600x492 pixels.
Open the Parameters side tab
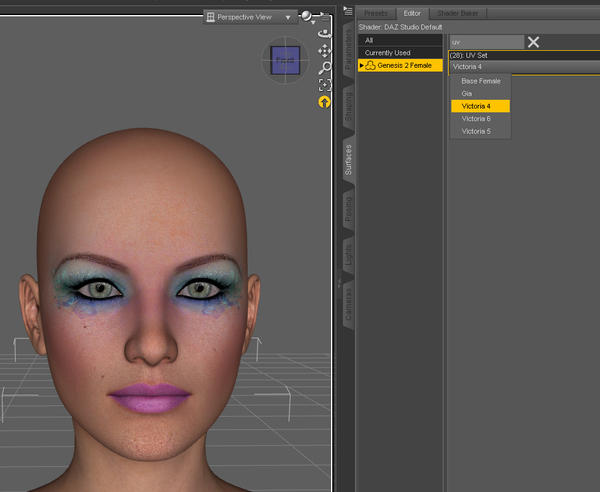click(x=348, y=50)
